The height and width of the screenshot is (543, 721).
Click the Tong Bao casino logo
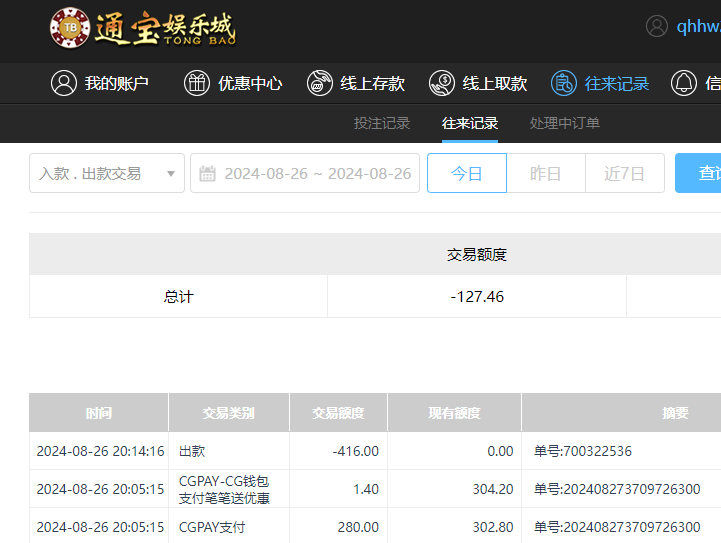click(x=142, y=28)
